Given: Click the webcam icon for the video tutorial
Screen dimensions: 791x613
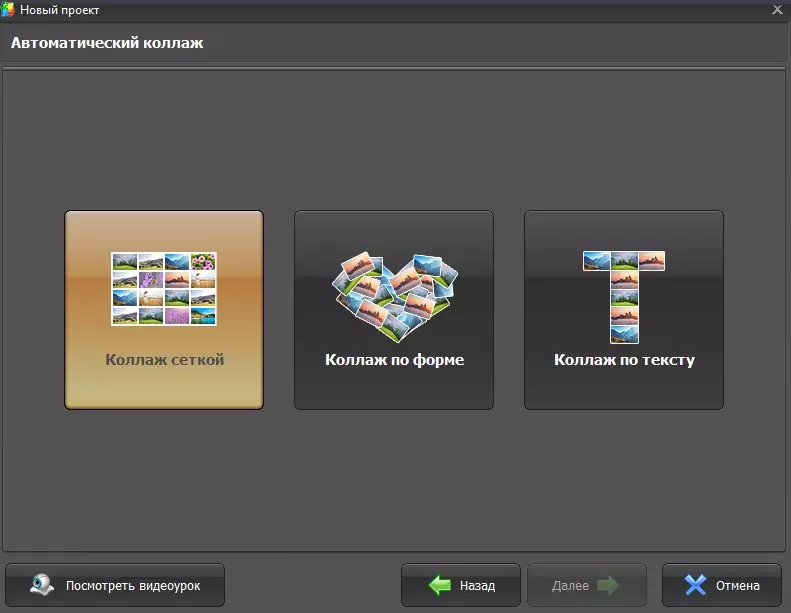Looking at the screenshot, I should [x=41, y=585].
